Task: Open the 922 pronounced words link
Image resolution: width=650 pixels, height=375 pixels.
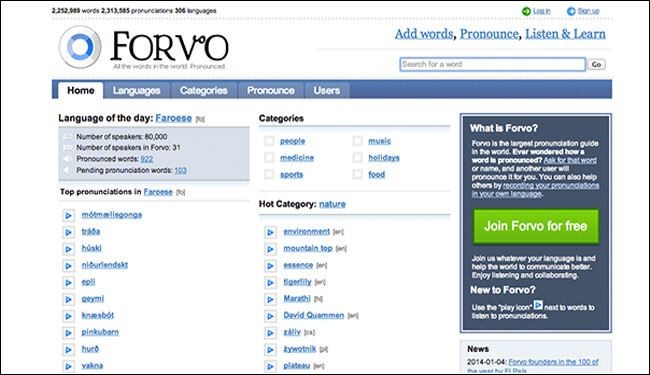Action: [147, 159]
